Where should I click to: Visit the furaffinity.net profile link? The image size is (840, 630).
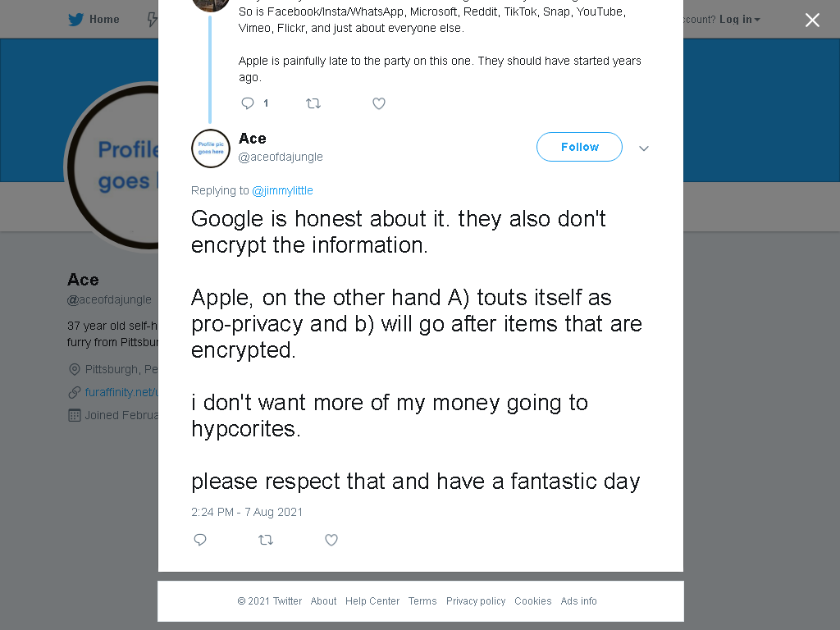(121, 392)
